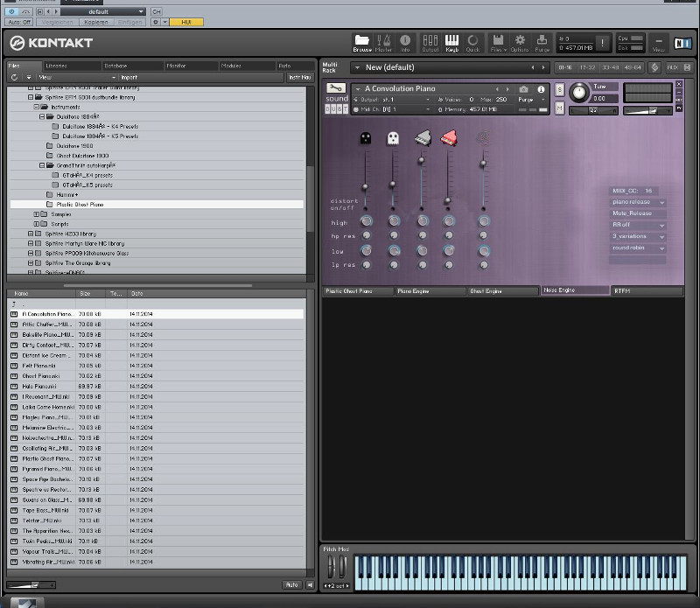The width and height of the screenshot is (700, 608).
Task: Switch to the Database tab
Action: tap(133, 66)
